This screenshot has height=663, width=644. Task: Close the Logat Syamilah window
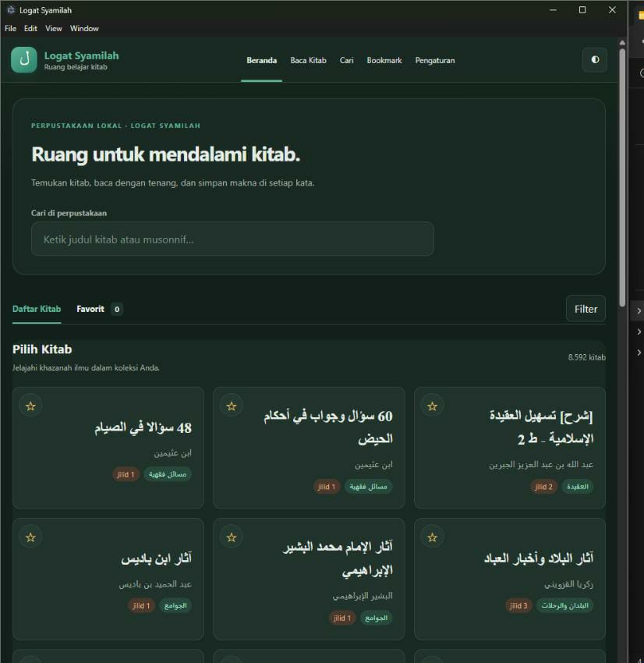612,9
